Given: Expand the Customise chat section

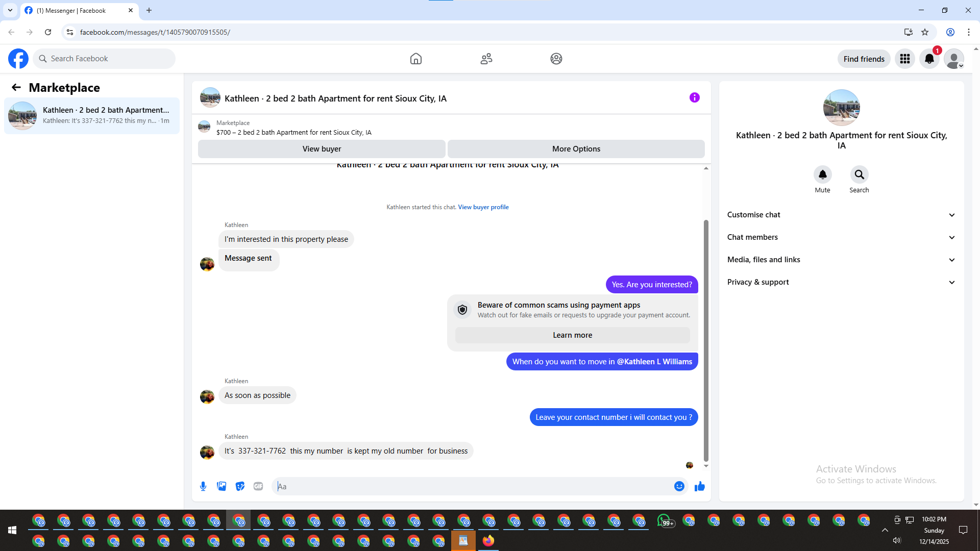Looking at the screenshot, I should 841,215.
